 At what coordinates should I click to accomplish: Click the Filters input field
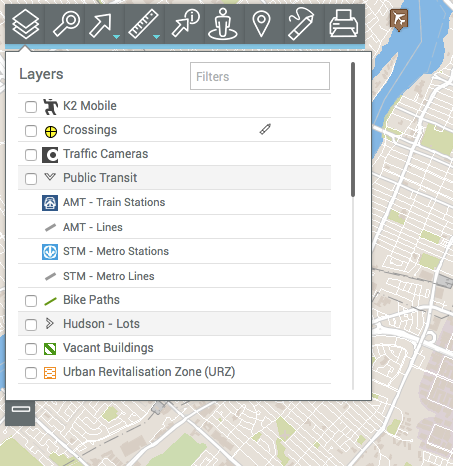(260, 76)
